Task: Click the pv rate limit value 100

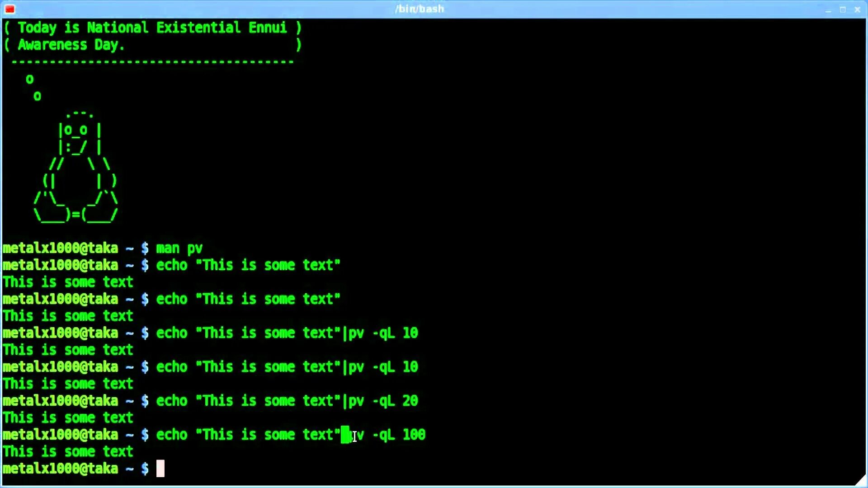Action: pyautogui.click(x=414, y=435)
